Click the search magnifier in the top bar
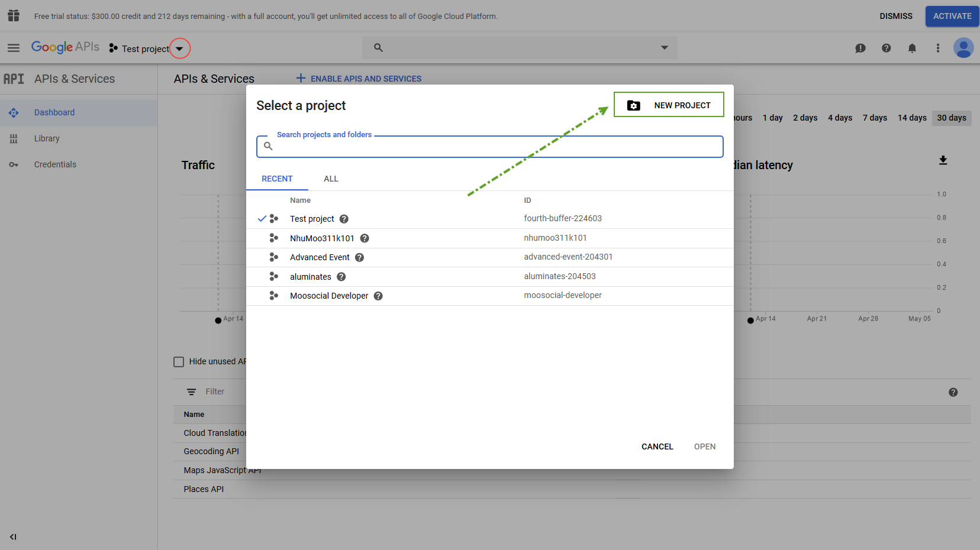The height and width of the screenshot is (550, 980). click(x=378, y=48)
